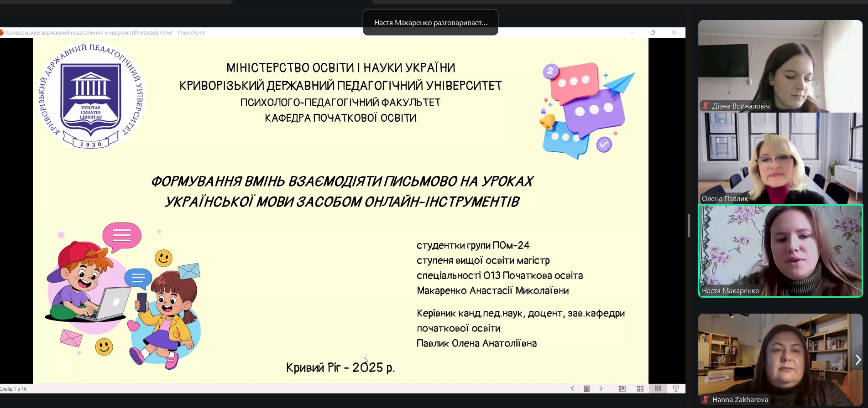The width and height of the screenshot is (868, 408).
Task: Show next participants with right chevron
Action: [858, 360]
